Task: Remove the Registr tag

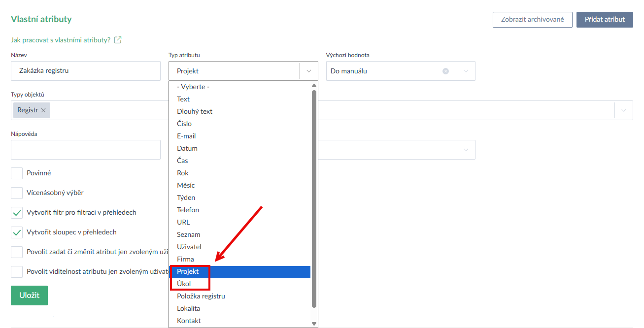Action: coord(43,110)
